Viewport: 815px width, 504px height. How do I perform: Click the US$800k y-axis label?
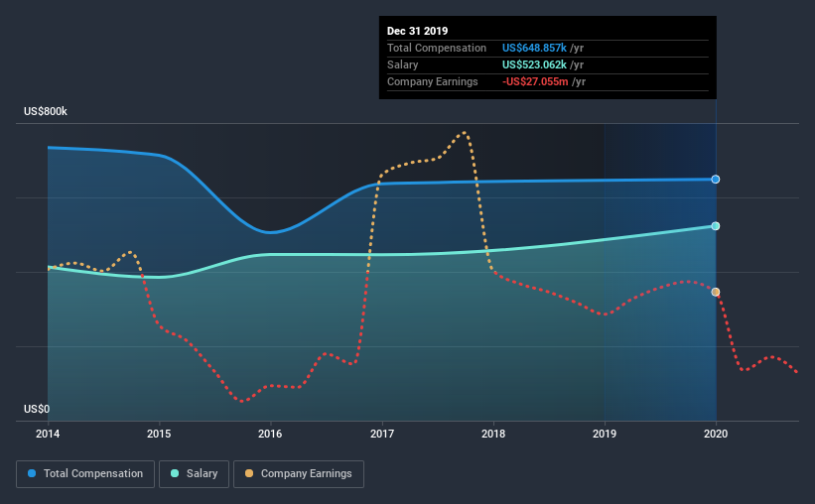point(46,111)
